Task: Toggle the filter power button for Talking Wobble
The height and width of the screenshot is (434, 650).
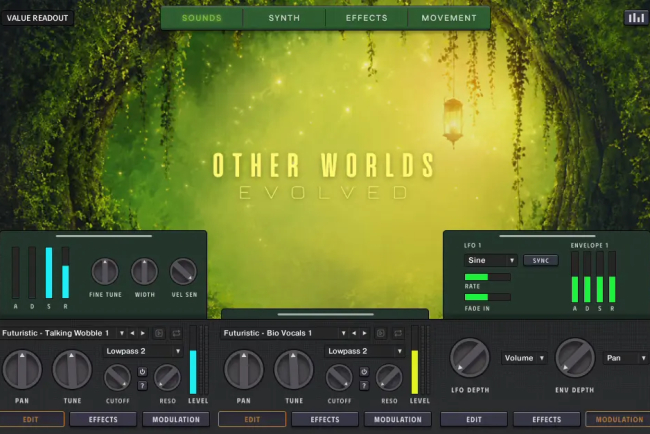Action: point(142,372)
